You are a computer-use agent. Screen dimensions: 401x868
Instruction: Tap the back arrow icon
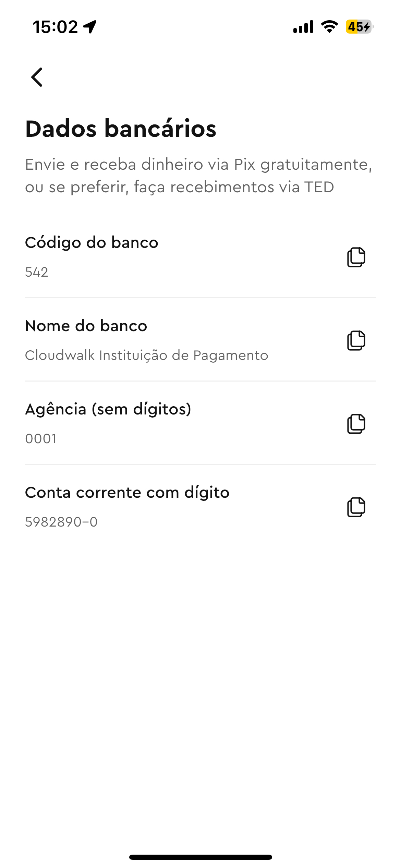point(37,77)
